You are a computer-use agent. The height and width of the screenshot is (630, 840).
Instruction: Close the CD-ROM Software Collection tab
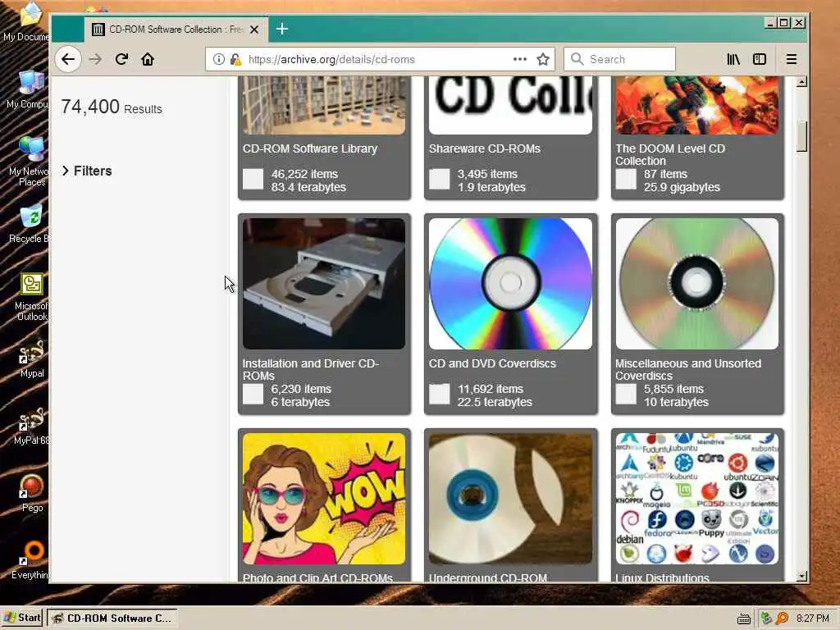(254, 30)
